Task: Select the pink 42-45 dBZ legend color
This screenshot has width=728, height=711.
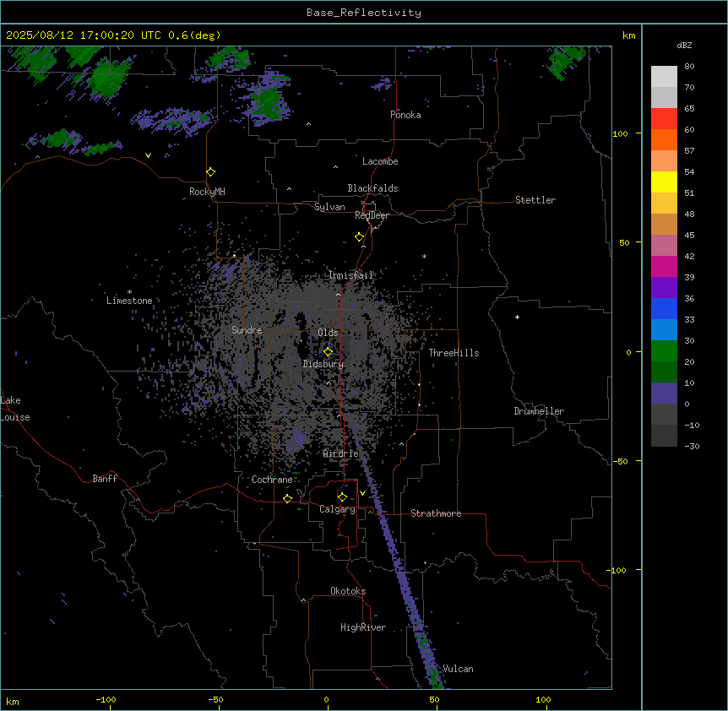Action: point(664,246)
